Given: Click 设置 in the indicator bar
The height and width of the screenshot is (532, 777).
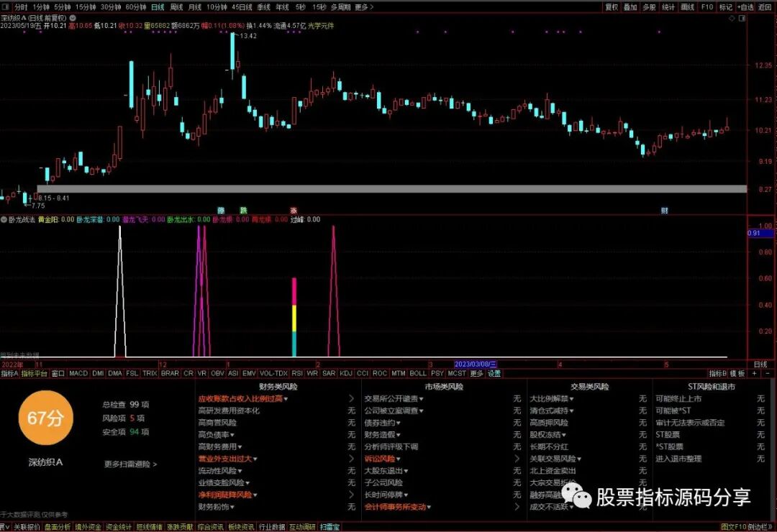Looking at the screenshot, I should point(494,374).
